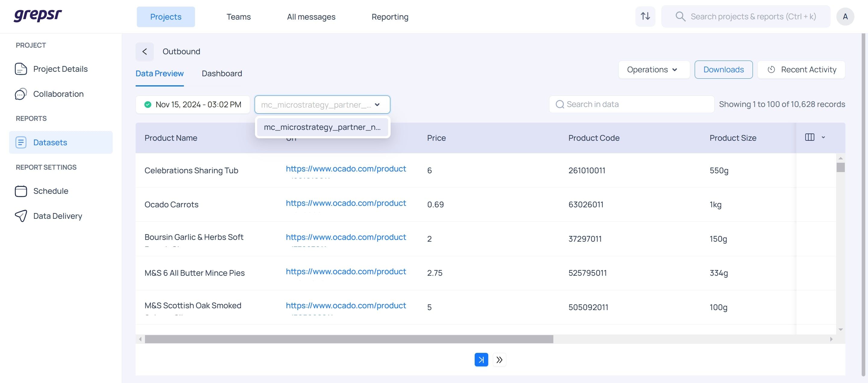
Task: Click the Datasets list icon
Action: click(20, 143)
